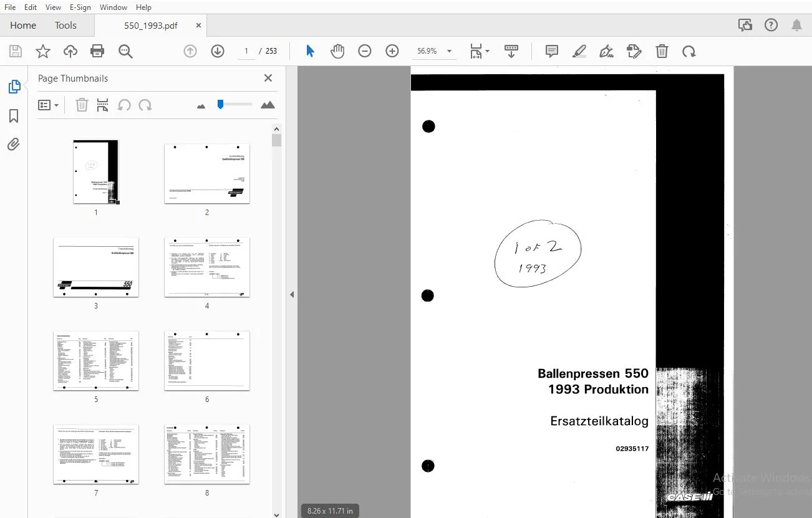The image size is (812, 518).
Task: Close the Page Thumbnails panel
Action: click(268, 78)
